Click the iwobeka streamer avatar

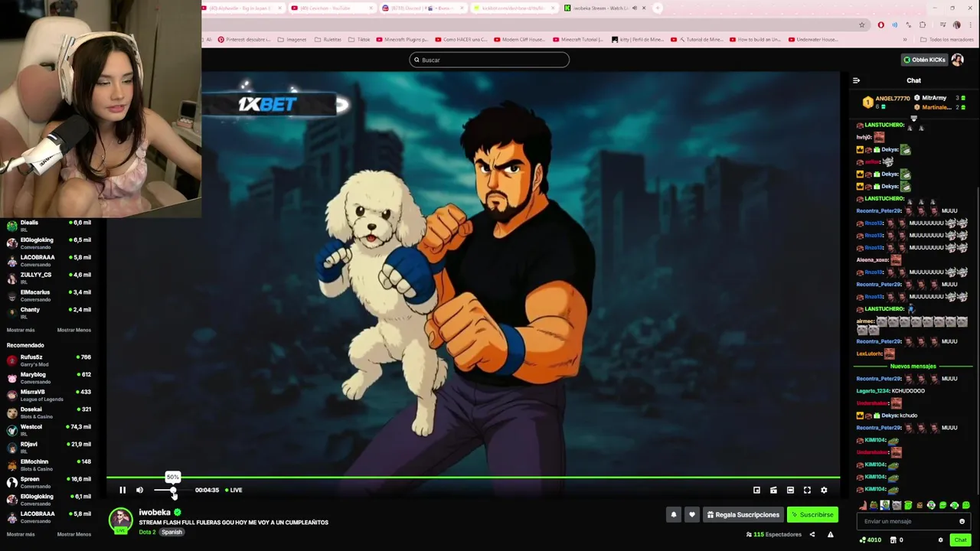click(120, 520)
